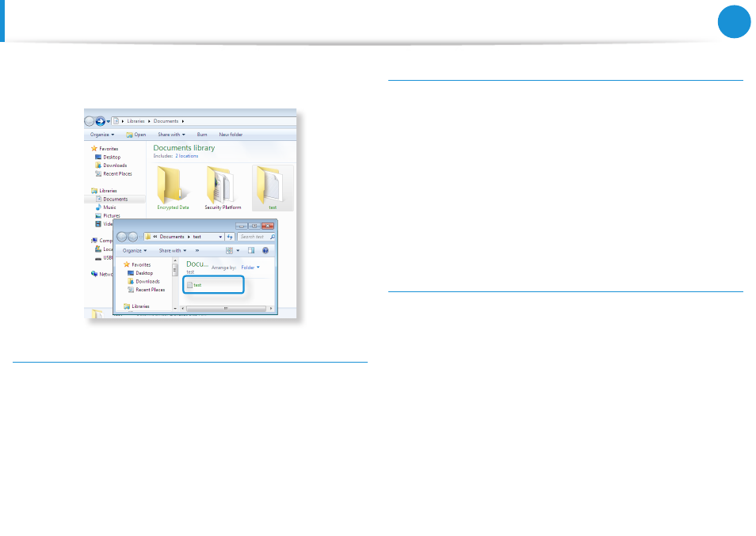Open the view options dropdown arrow
The height and width of the screenshot is (536, 756).
tap(238, 251)
